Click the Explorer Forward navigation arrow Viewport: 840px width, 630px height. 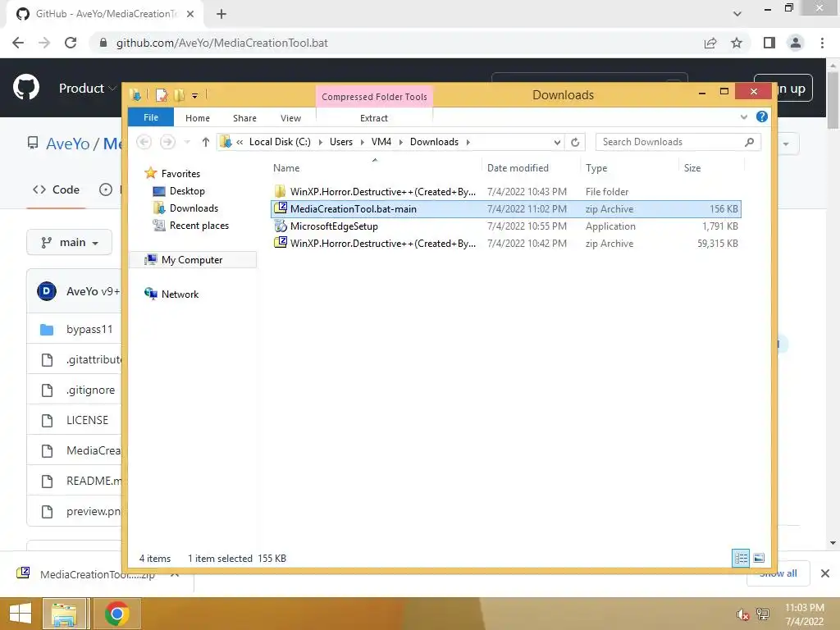click(x=167, y=142)
